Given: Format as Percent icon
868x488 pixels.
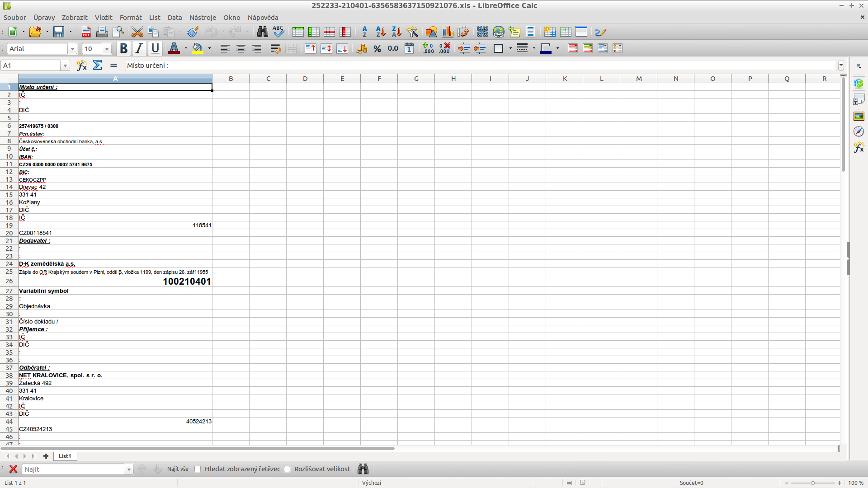Looking at the screenshot, I should tap(377, 48).
